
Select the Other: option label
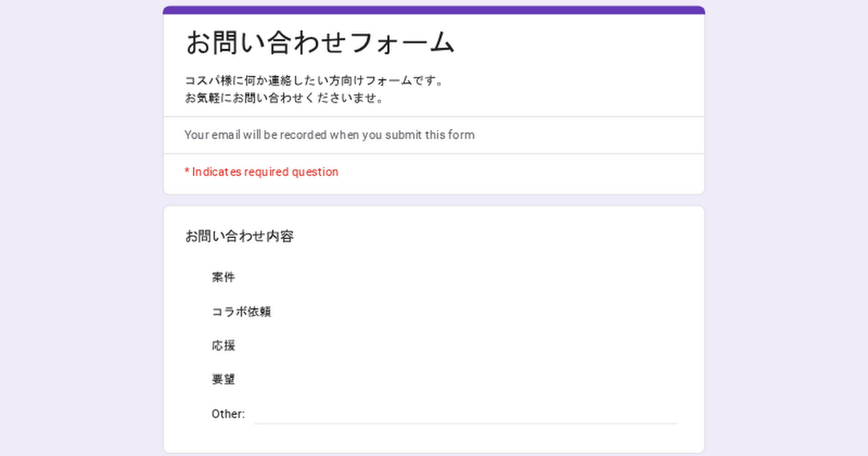[228, 414]
